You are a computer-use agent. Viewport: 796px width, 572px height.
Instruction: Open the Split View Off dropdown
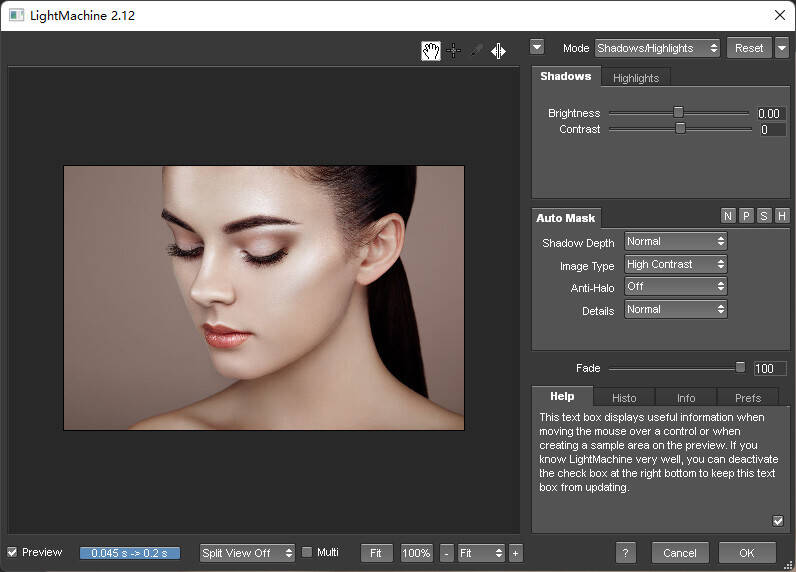tap(247, 553)
